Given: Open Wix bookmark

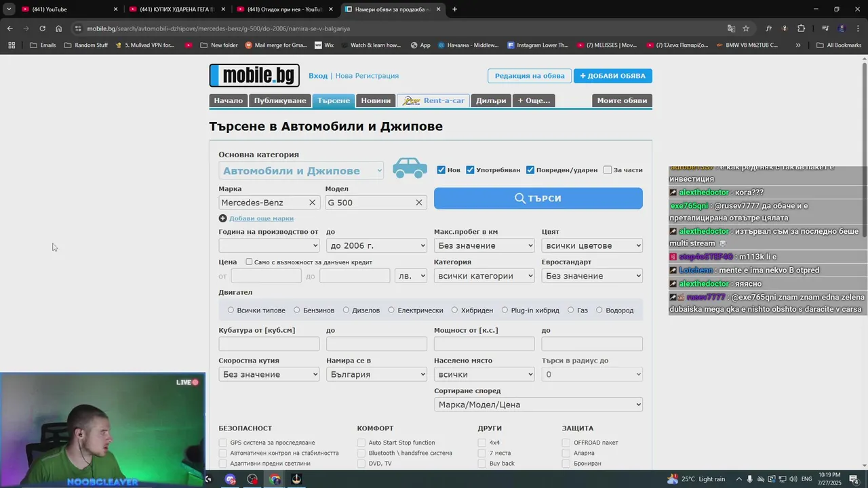Looking at the screenshot, I should tap(324, 45).
